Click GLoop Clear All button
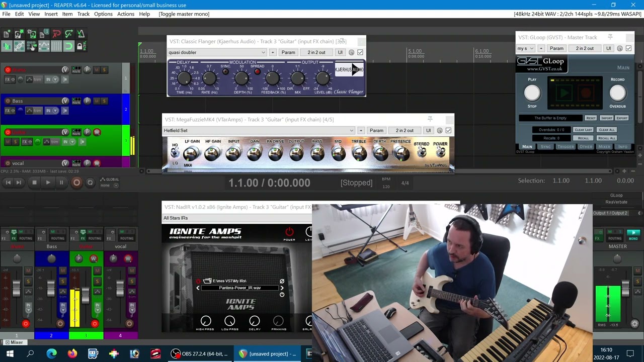This screenshot has width=644, height=362. 607,130
